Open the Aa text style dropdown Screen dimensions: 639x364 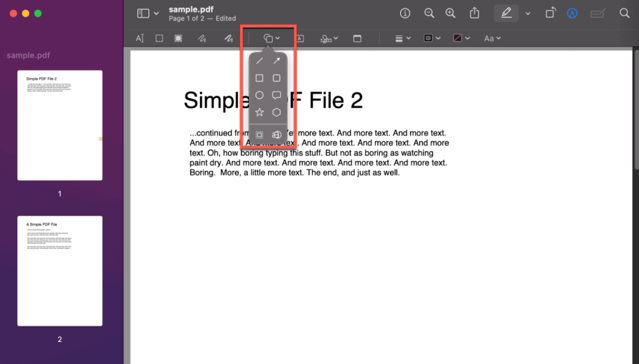coord(492,38)
